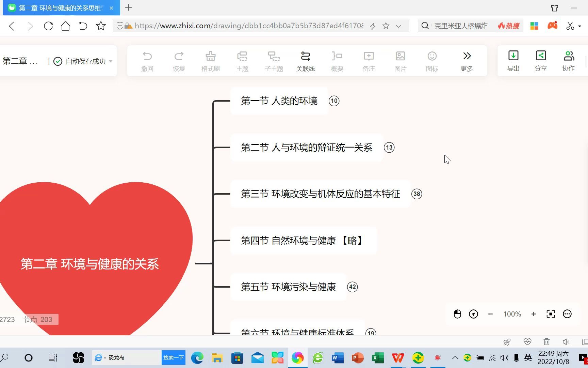Viewport: 588px width, 368px height.
Task: Click the 导出 export button
Action: 513,61
